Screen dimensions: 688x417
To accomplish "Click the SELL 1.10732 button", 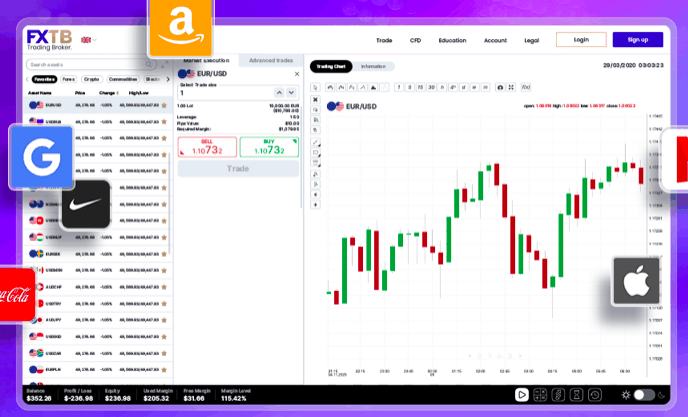I will [x=207, y=147].
